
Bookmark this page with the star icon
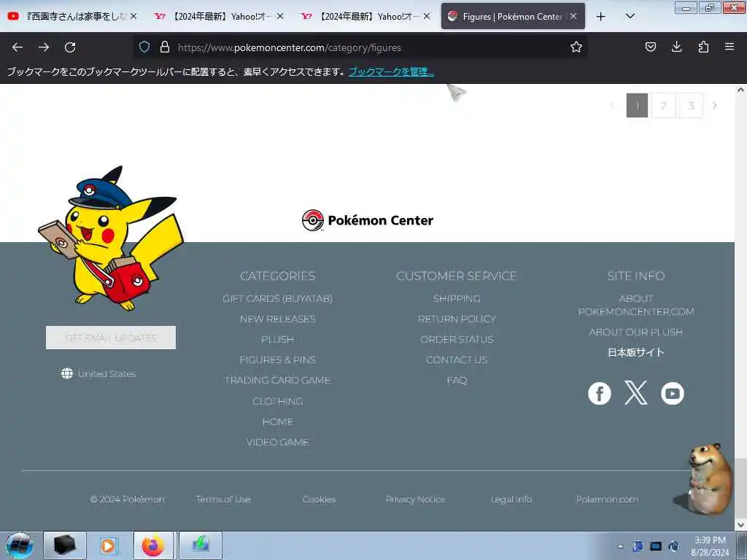[576, 47]
